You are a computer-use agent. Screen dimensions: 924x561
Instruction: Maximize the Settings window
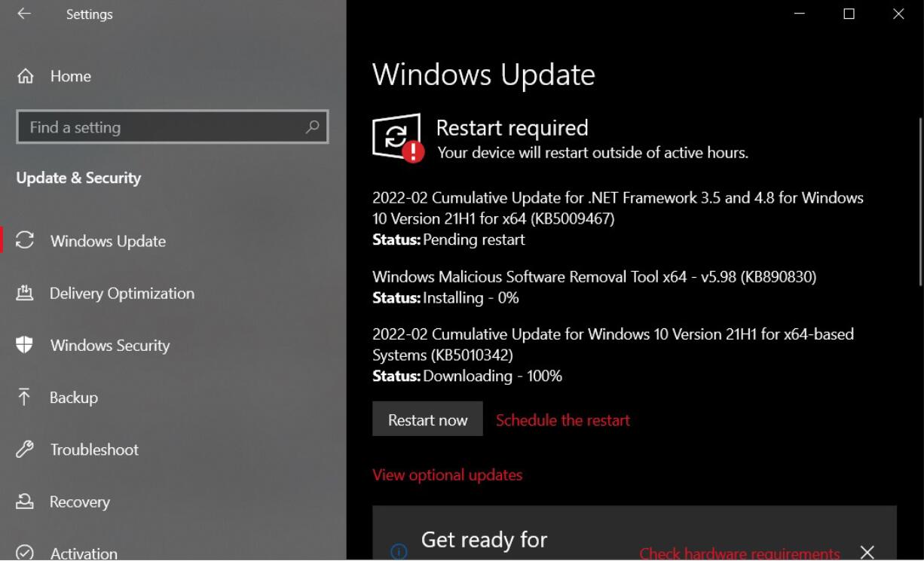[x=849, y=14]
